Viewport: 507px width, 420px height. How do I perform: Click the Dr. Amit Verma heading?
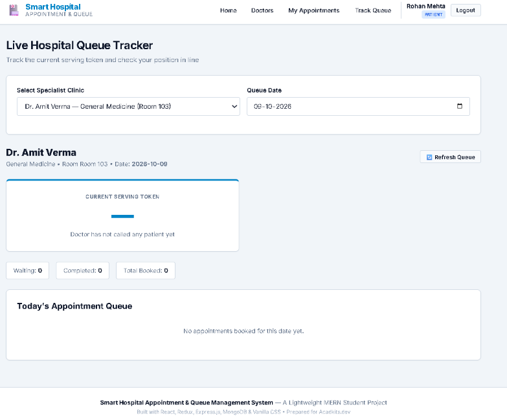pyautogui.click(x=41, y=153)
